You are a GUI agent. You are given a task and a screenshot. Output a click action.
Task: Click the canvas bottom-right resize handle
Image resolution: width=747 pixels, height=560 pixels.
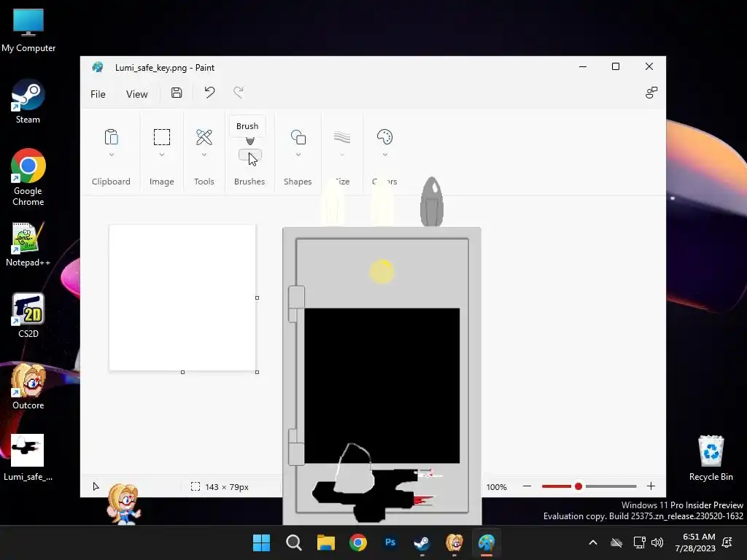[x=258, y=373]
